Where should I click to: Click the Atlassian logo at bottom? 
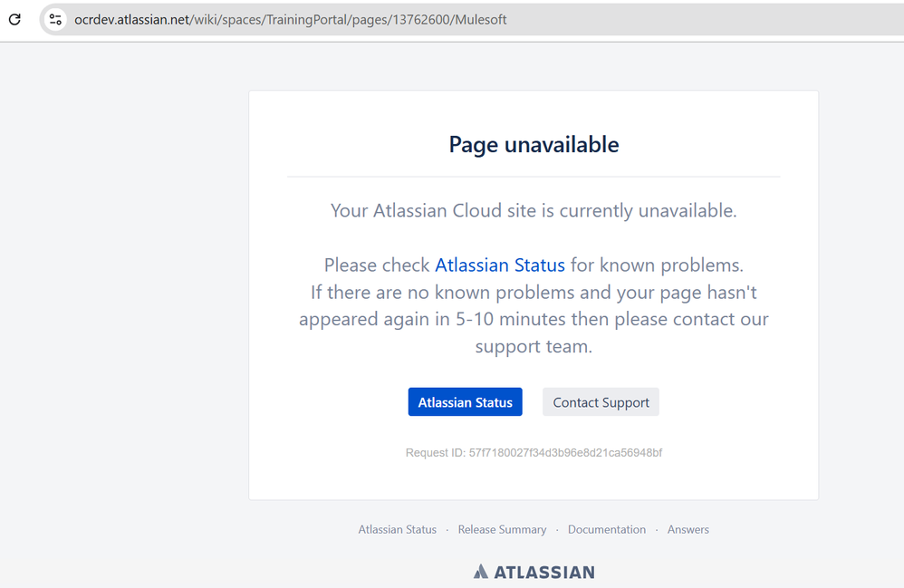(x=534, y=572)
